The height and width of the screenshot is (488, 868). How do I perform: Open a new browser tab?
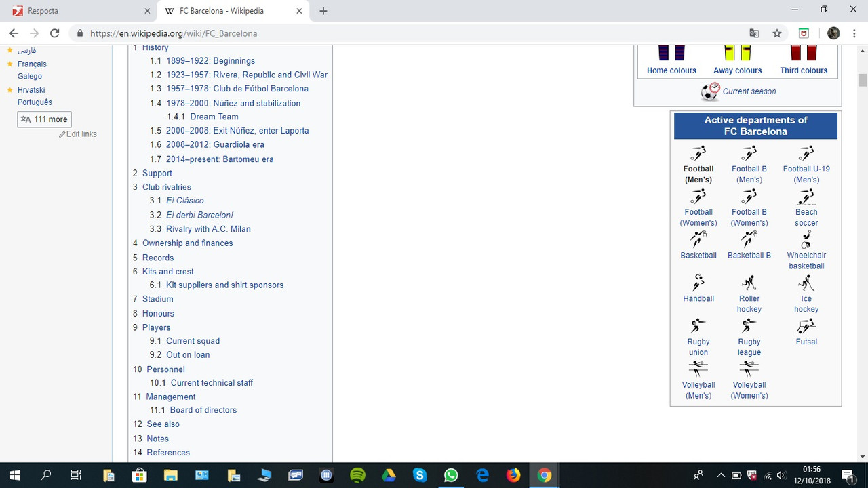point(323,11)
